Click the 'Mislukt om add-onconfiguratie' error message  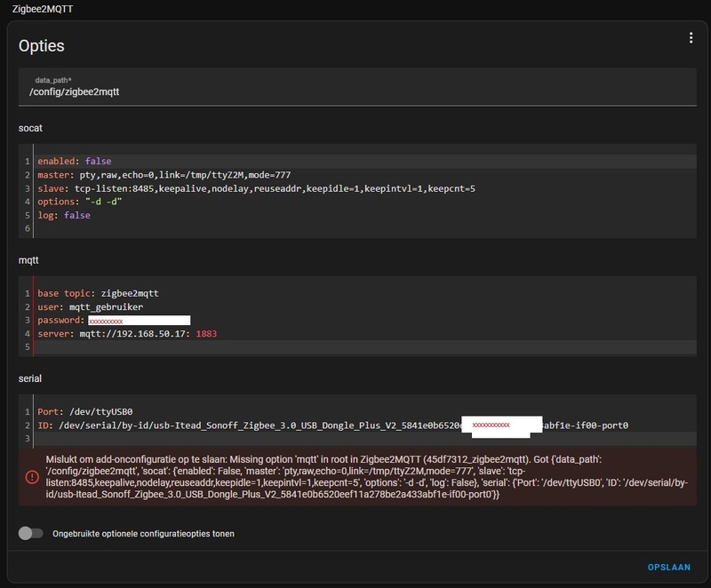pyautogui.click(x=366, y=477)
